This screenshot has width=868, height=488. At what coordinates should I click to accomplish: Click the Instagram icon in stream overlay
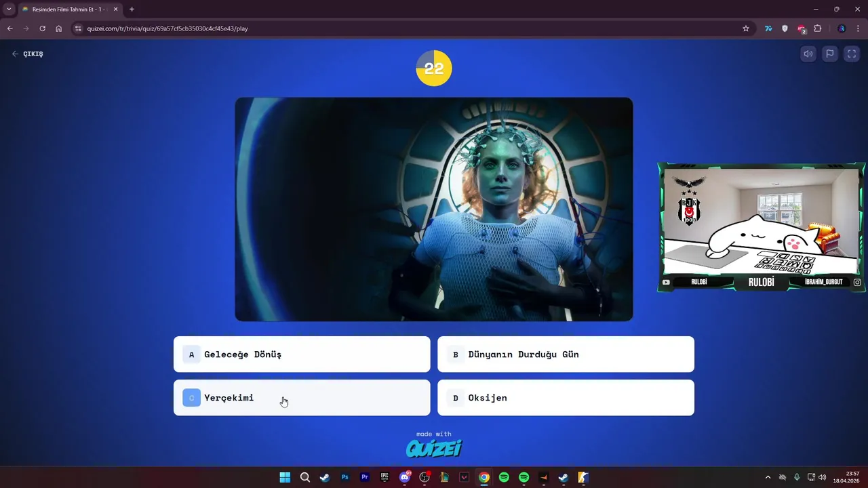pyautogui.click(x=857, y=282)
